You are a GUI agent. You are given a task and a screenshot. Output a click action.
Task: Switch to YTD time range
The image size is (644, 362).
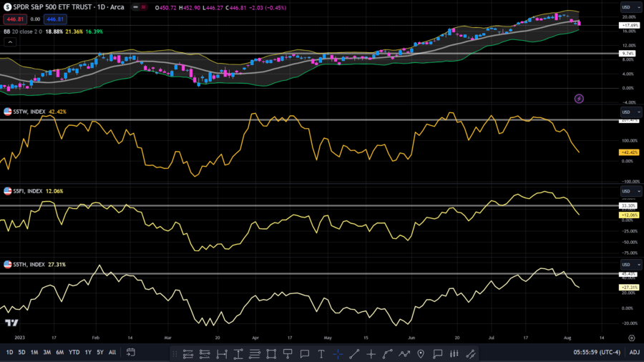[74, 352]
